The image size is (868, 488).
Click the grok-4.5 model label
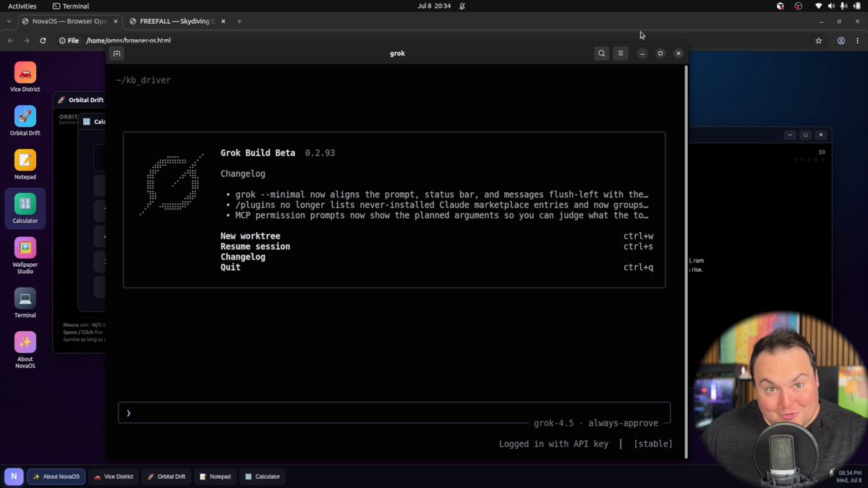pos(553,423)
